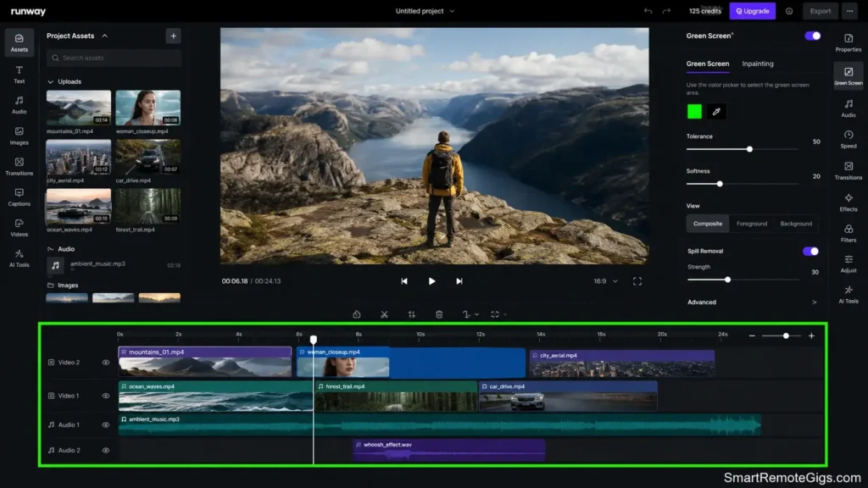
Task: Open the more options ellipsis menu
Action: [849, 11]
